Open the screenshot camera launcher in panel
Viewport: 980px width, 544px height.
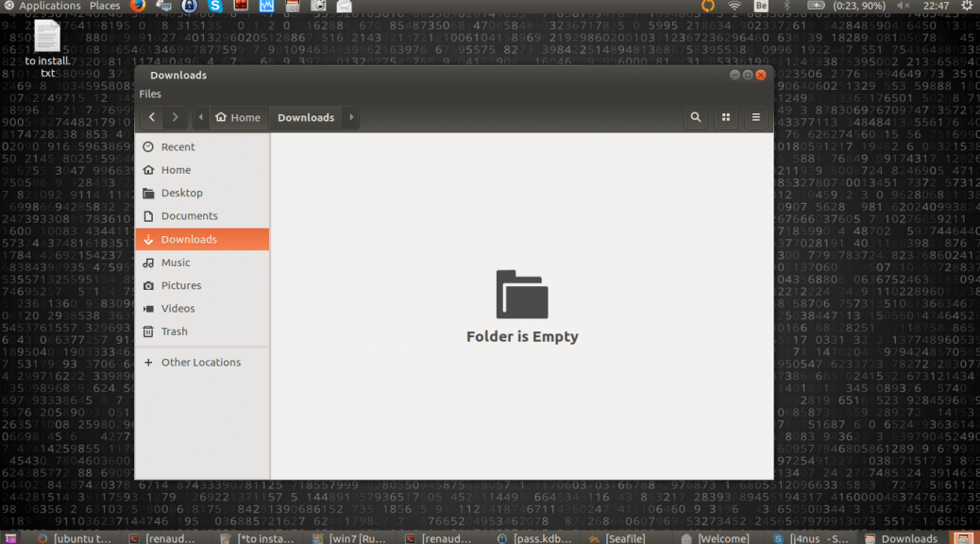click(x=318, y=6)
